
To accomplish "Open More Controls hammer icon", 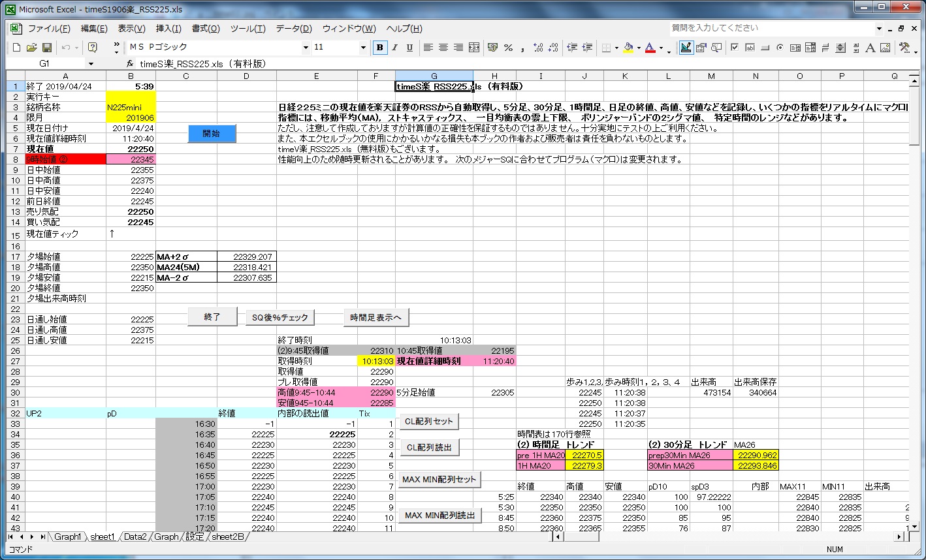I will tap(904, 47).
